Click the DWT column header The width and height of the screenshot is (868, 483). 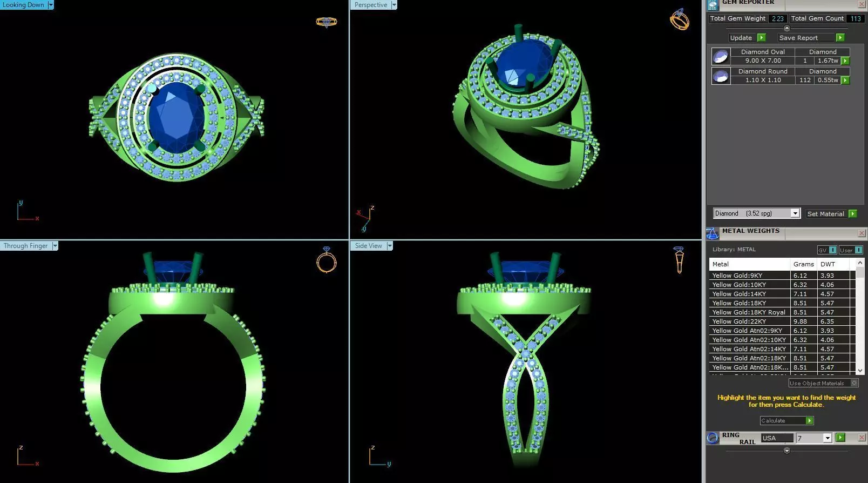point(834,264)
